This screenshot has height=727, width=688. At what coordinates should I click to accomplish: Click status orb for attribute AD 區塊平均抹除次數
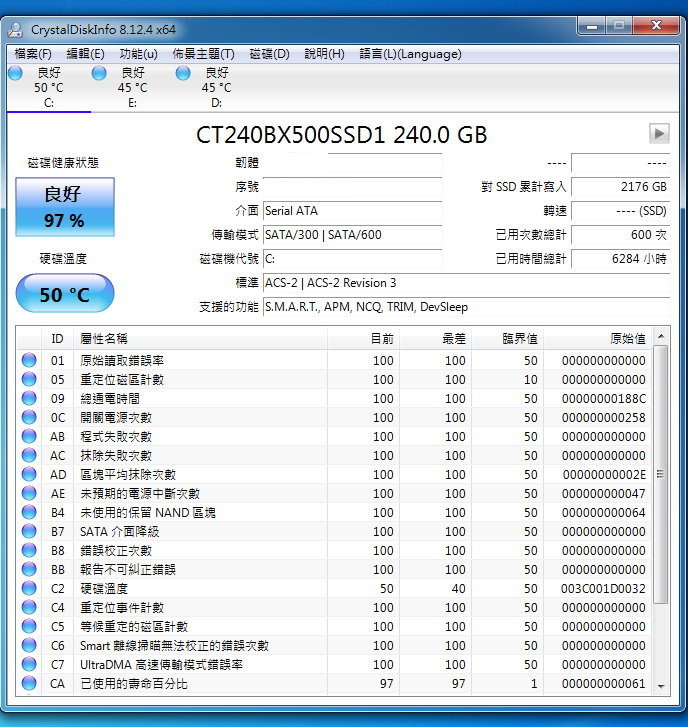click(29, 474)
